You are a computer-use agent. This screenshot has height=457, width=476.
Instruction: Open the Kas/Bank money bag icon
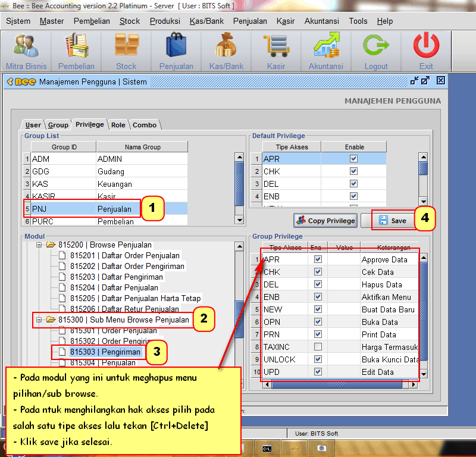(x=226, y=46)
